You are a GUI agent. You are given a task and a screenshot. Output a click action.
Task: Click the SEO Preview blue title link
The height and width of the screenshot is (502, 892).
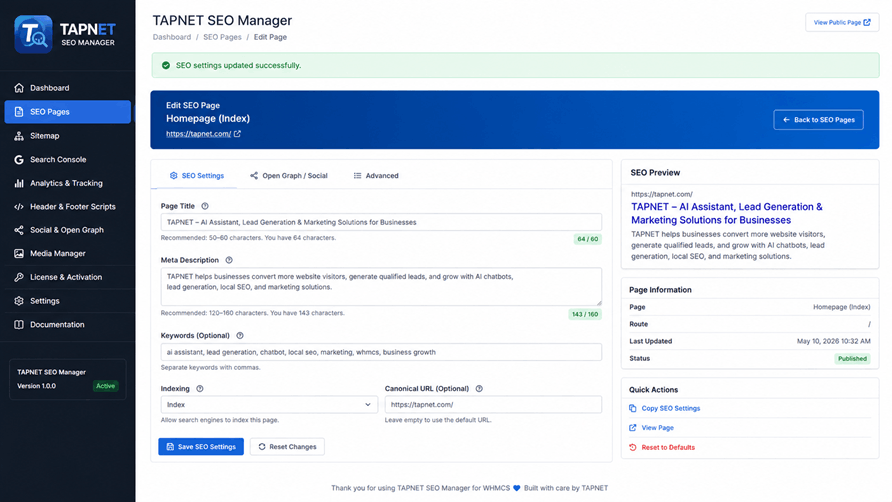(x=726, y=213)
